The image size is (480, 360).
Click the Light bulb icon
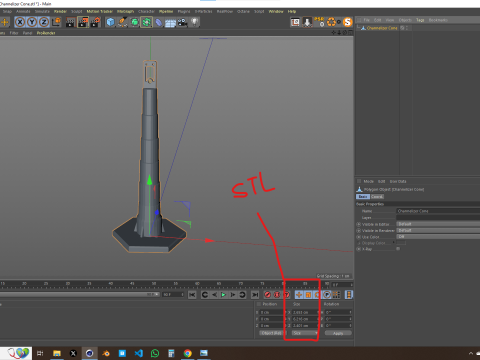tap(194, 22)
